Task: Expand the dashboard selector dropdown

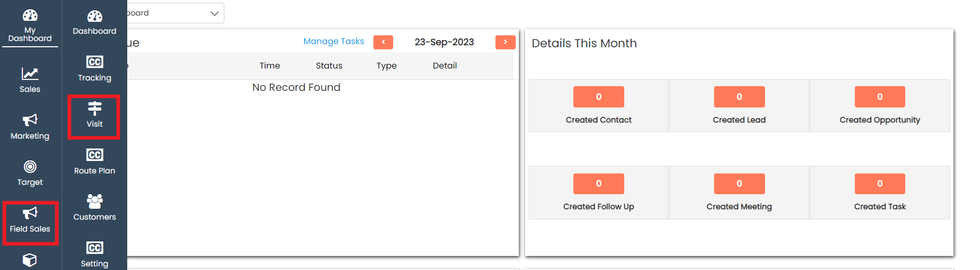Action: 214,14
